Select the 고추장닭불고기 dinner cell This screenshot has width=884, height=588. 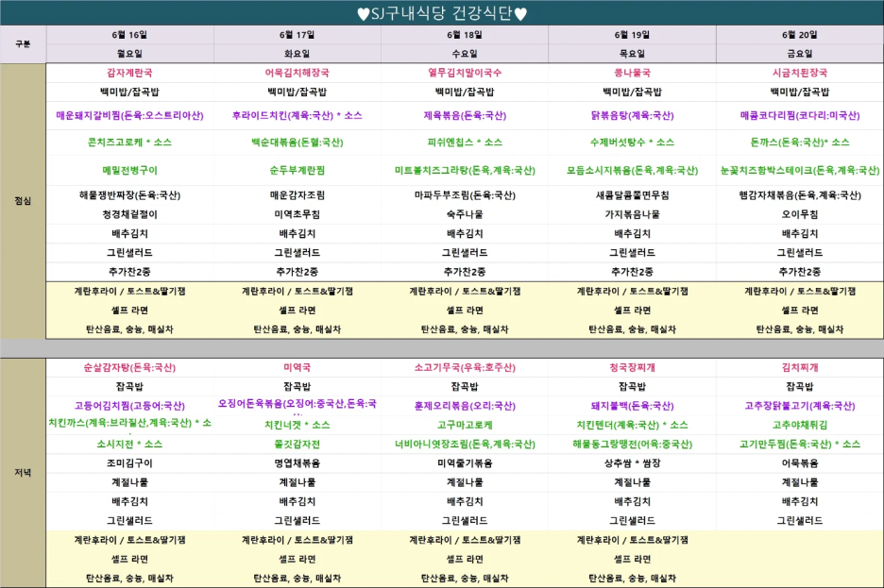[799, 405]
